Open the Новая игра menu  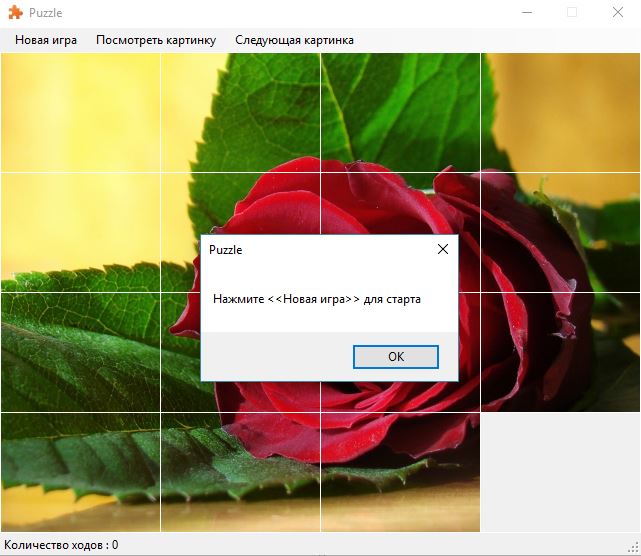46,40
